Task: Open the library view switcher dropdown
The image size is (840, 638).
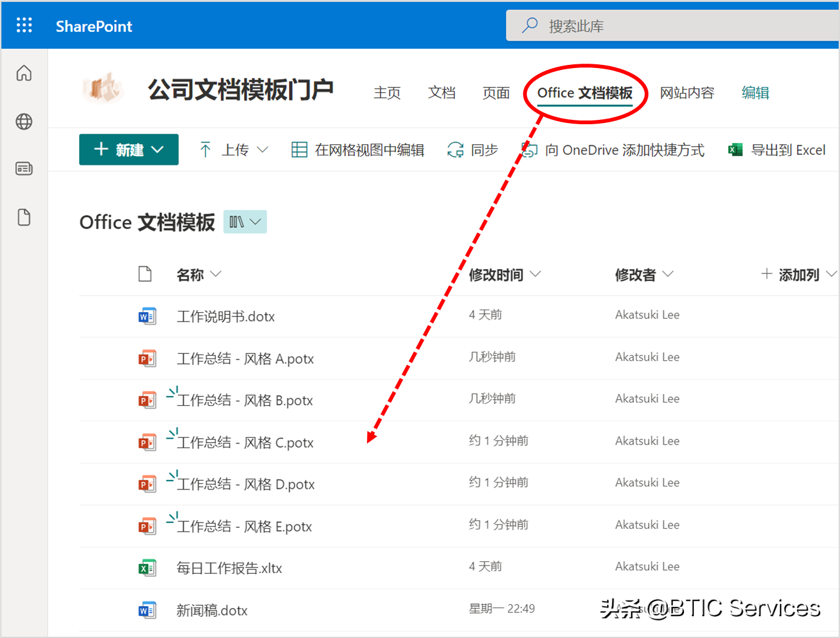Action: (x=245, y=222)
